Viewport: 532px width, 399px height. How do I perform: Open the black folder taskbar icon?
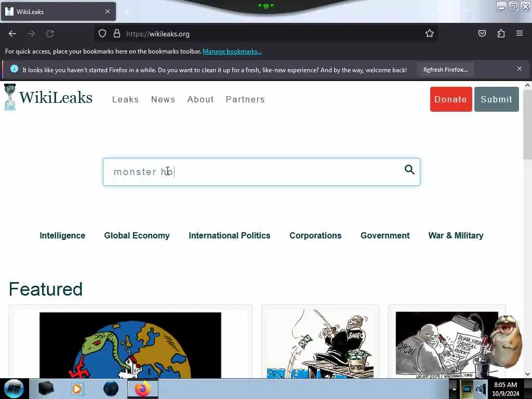[46, 389]
